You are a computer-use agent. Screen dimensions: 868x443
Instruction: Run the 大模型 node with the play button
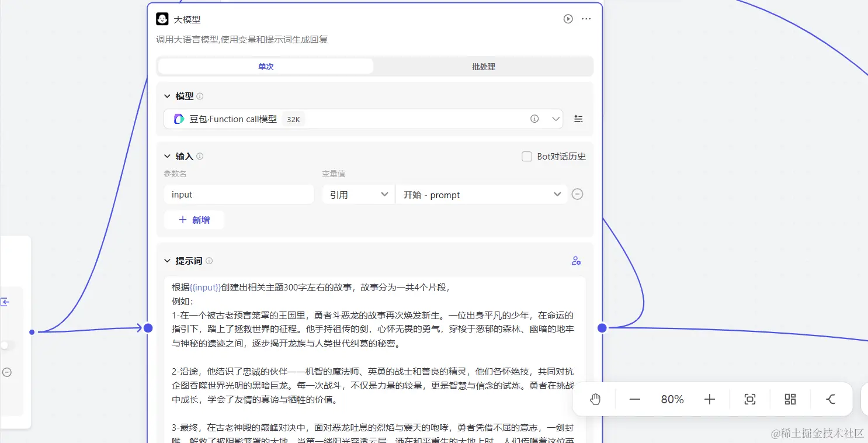(568, 19)
